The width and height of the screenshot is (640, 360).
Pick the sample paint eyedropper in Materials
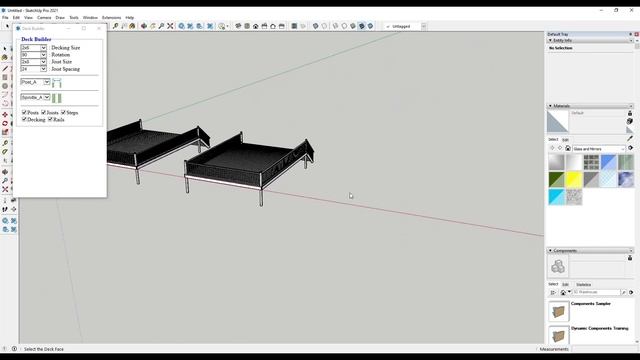click(x=630, y=139)
